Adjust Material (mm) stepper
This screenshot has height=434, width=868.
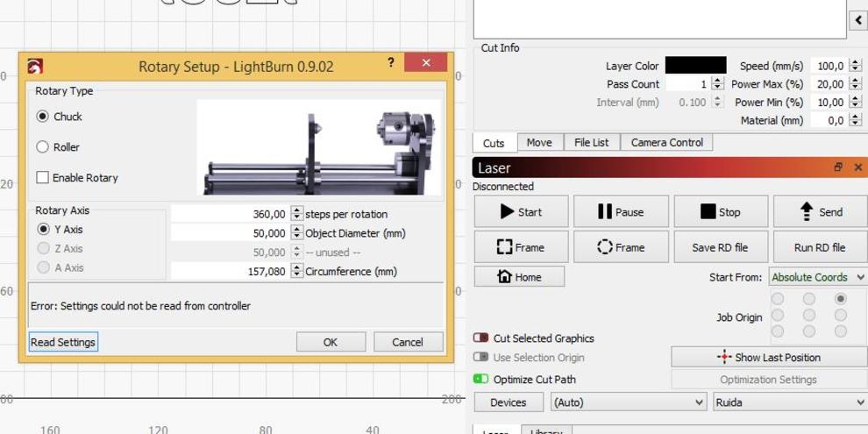pos(855,120)
